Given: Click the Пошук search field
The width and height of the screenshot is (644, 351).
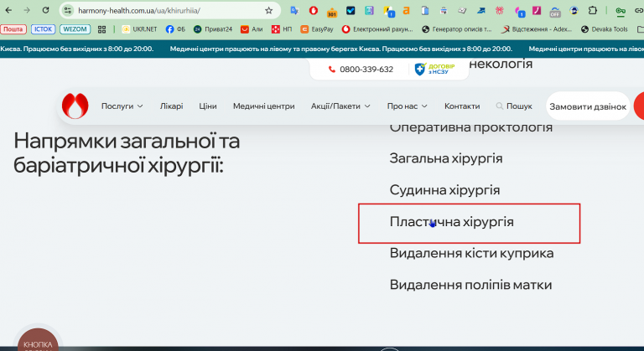Looking at the screenshot, I should 514,106.
